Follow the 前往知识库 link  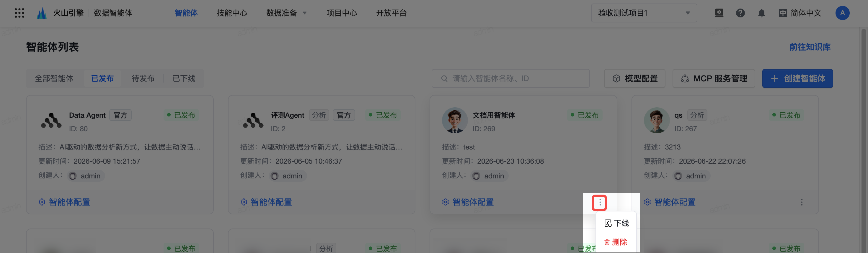click(810, 47)
